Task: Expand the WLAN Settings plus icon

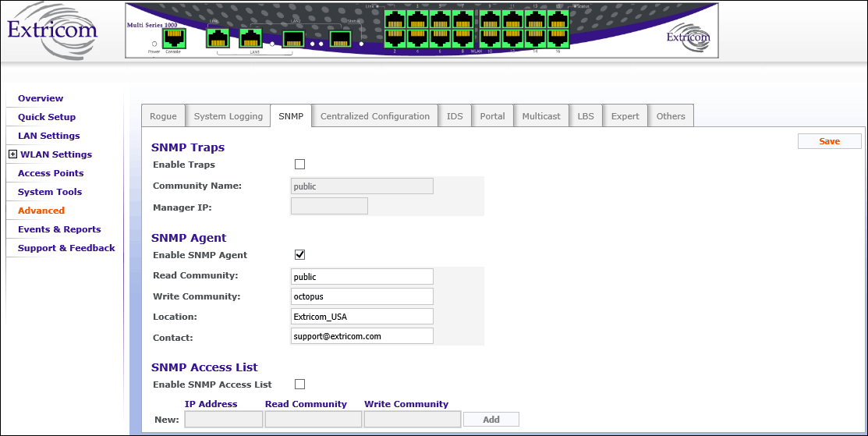Action: (12, 154)
